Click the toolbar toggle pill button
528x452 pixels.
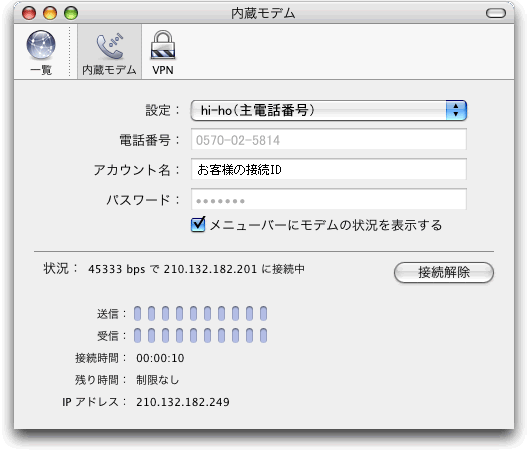496,13
